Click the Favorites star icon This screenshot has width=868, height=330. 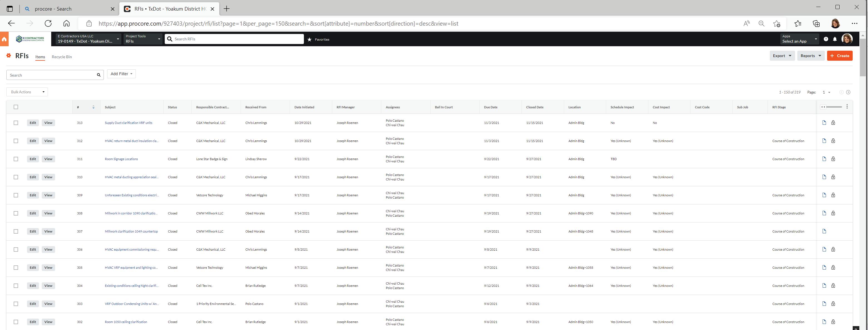(x=309, y=40)
